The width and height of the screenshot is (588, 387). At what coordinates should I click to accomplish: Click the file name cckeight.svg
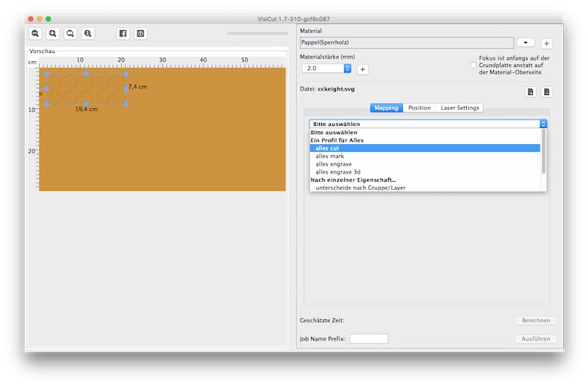coord(336,89)
